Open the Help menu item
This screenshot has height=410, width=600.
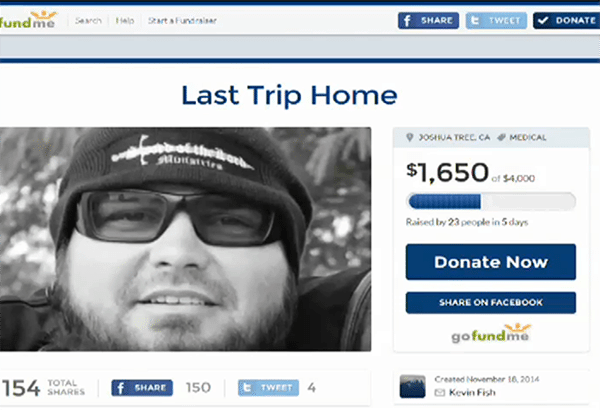pos(125,20)
